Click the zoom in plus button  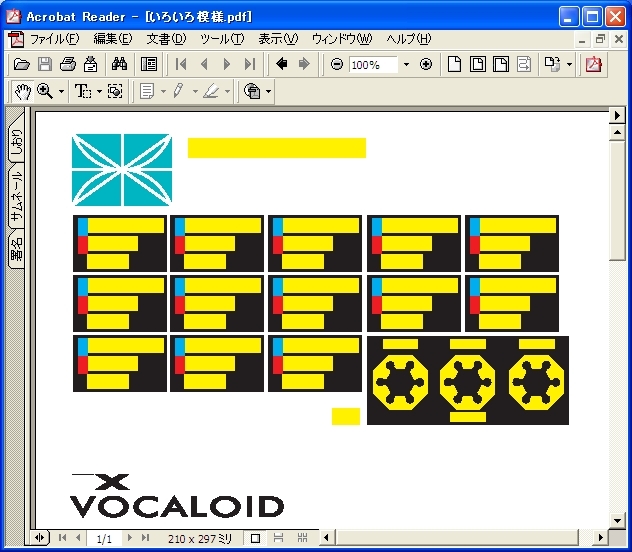click(426, 64)
